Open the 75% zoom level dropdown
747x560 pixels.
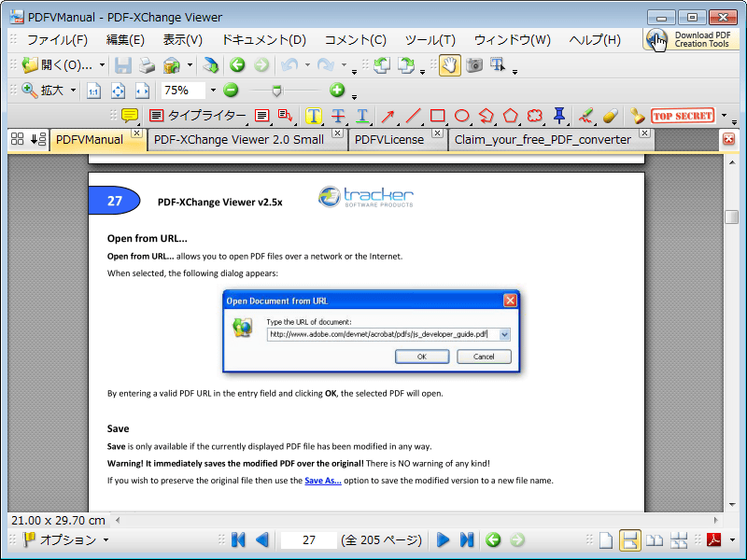(x=213, y=90)
